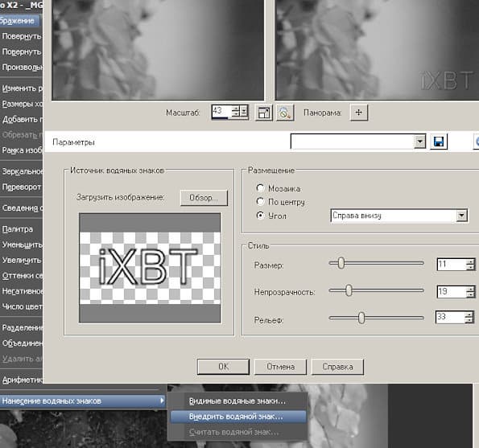The image size is (479, 448).
Task: Open the Изображение menu bar item
Action: point(19,21)
